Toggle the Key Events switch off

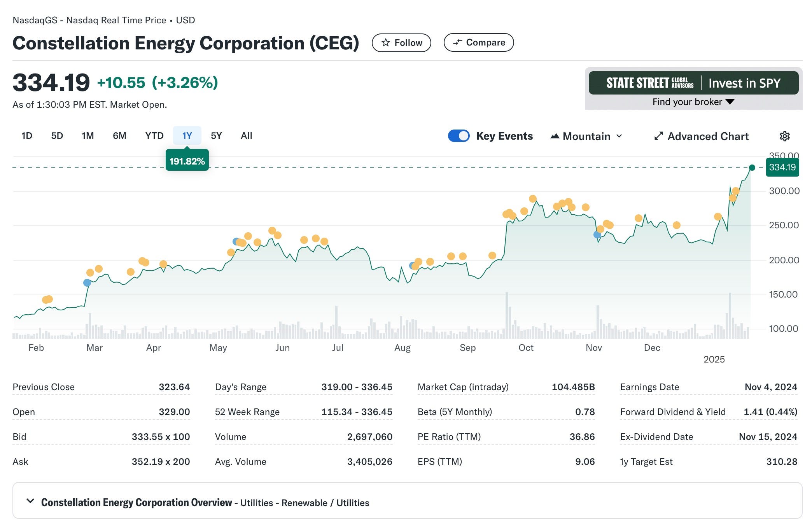point(459,136)
